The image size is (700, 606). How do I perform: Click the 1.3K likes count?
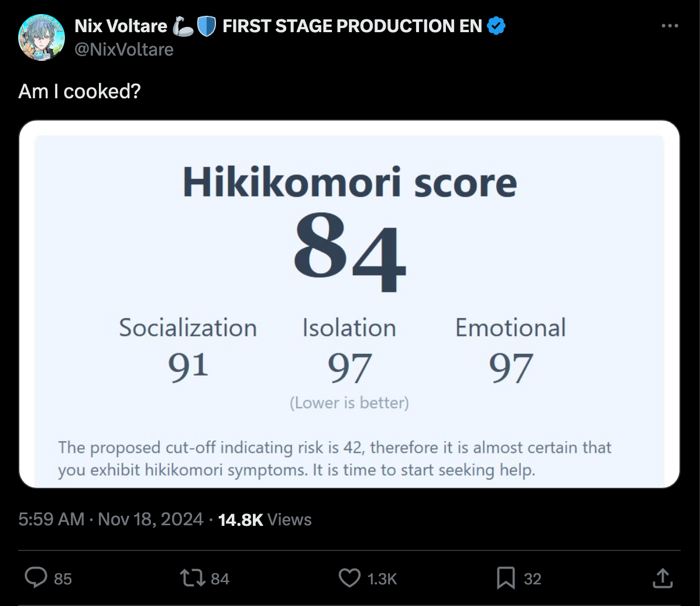(x=382, y=579)
